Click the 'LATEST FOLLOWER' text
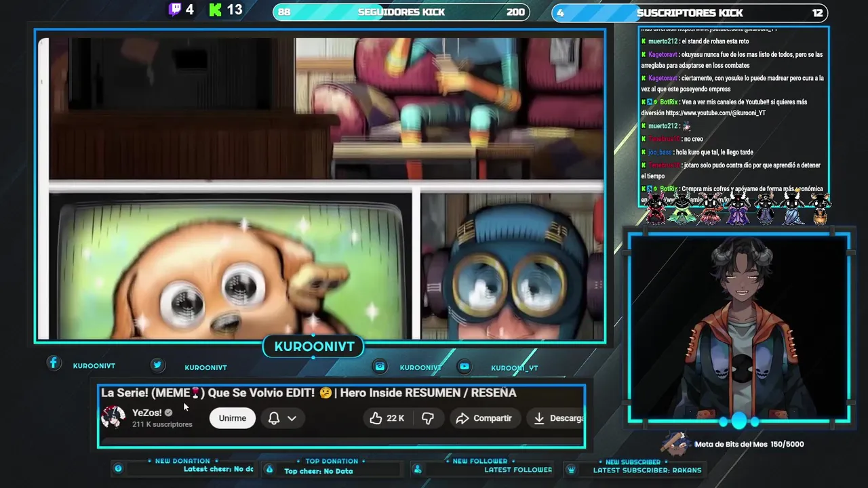Screen dimensions: 868x488 click(x=518, y=470)
